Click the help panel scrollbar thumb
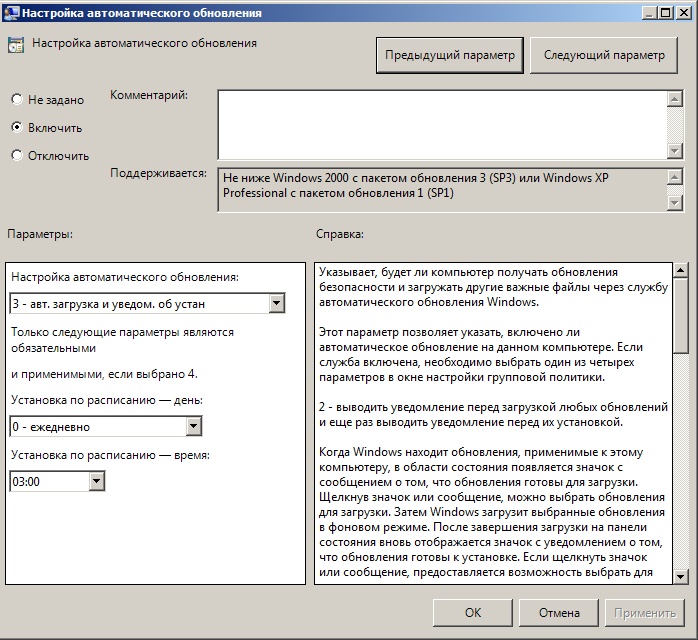This screenshot has height=640, width=698. click(681, 316)
